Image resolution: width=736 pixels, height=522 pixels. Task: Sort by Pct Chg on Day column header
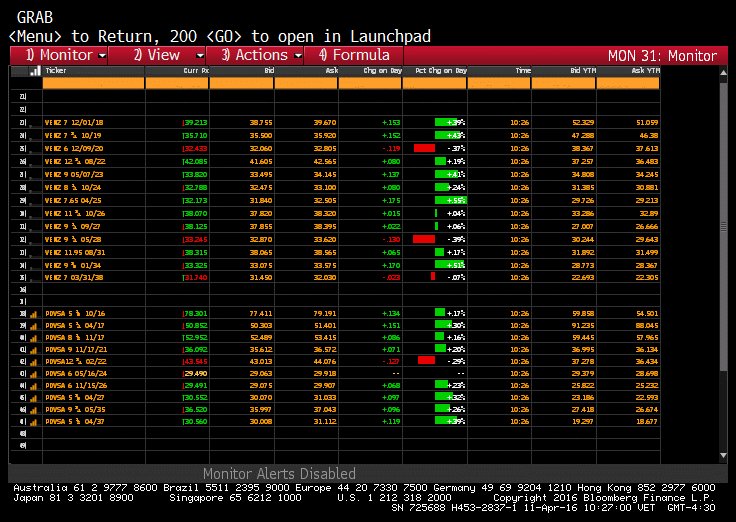point(434,71)
